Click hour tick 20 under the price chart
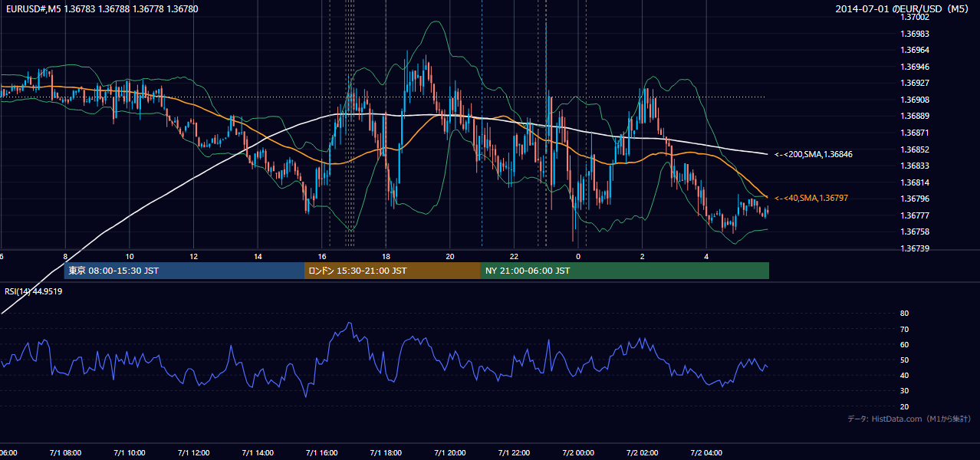The height and width of the screenshot is (460, 980). 450,256
